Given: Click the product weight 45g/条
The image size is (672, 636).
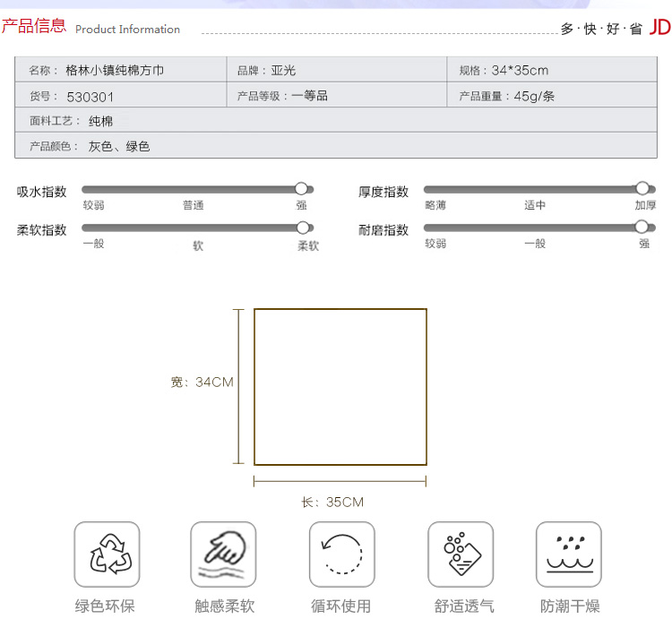Looking at the screenshot, I should click(534, 96).
